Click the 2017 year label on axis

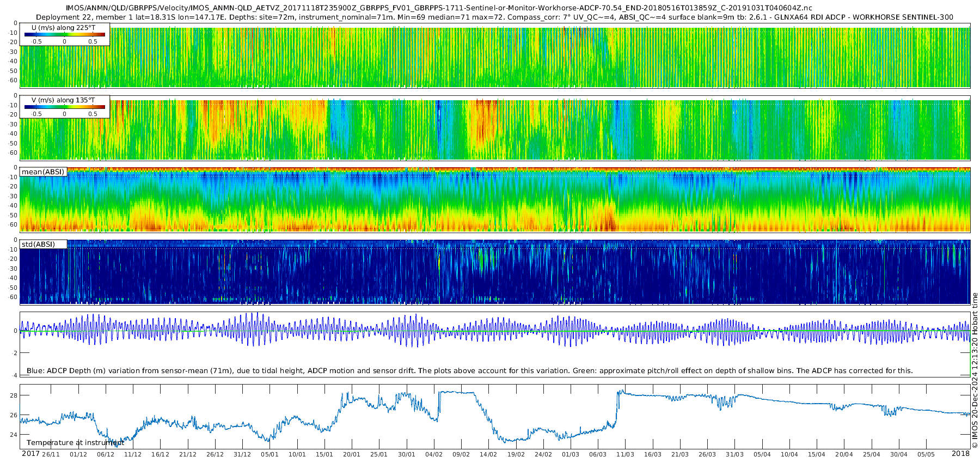click(30, 454)
